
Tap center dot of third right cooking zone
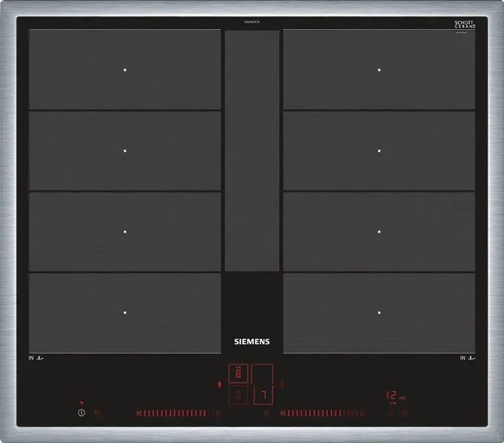tap(379, 231)
